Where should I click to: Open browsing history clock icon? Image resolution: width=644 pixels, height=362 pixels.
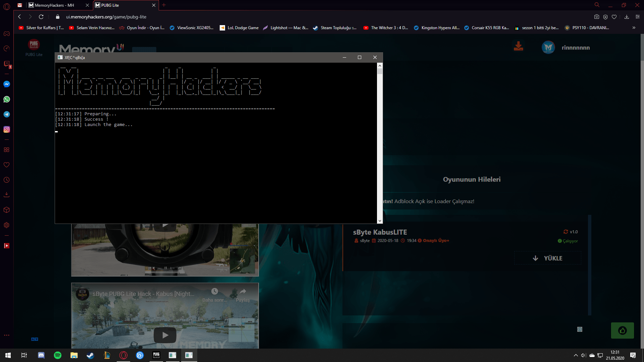7,180
